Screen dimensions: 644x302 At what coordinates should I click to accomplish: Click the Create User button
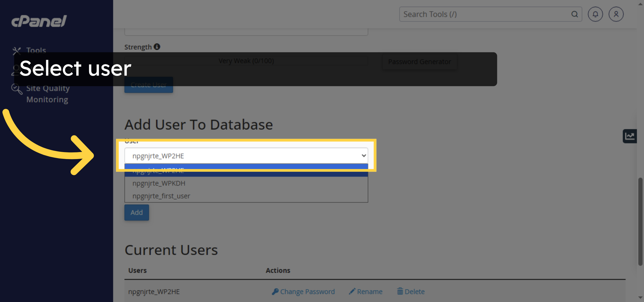[148, 84]
